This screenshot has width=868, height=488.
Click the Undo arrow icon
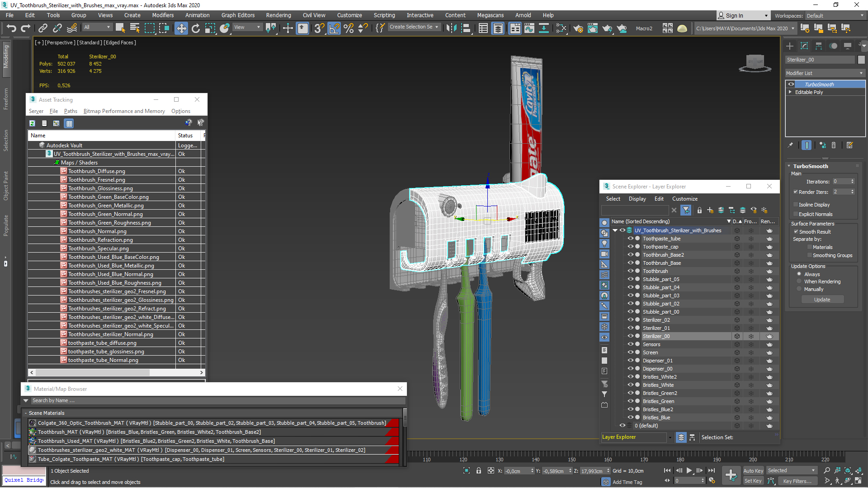[x=11, y=28]
